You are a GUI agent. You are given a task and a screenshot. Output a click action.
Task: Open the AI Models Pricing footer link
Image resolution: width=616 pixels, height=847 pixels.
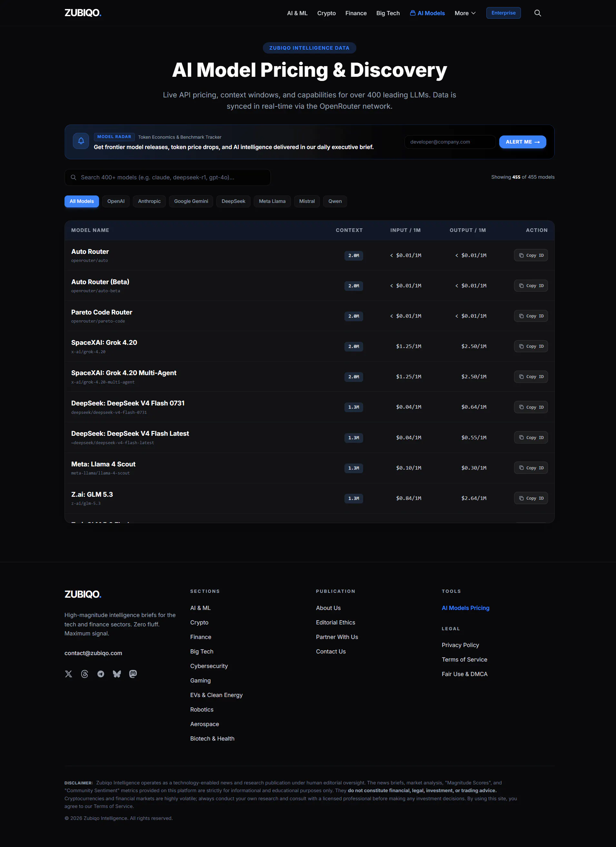(465, 608)
